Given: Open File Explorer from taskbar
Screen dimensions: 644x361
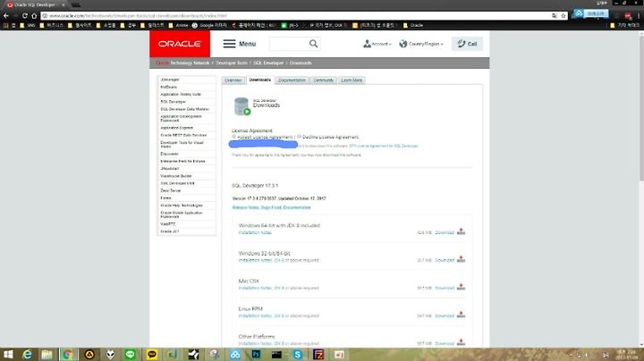Looking at the screenshot, I should [47, 355].
